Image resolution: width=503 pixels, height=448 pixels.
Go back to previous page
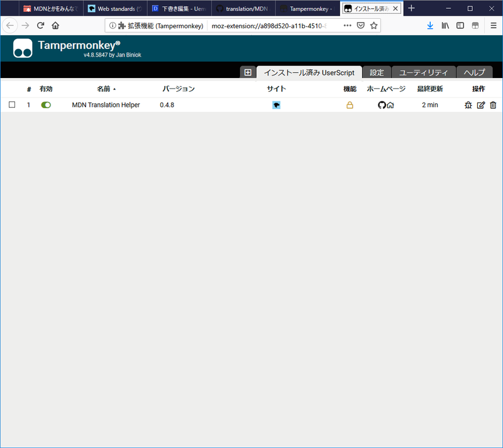click(10, 25)
